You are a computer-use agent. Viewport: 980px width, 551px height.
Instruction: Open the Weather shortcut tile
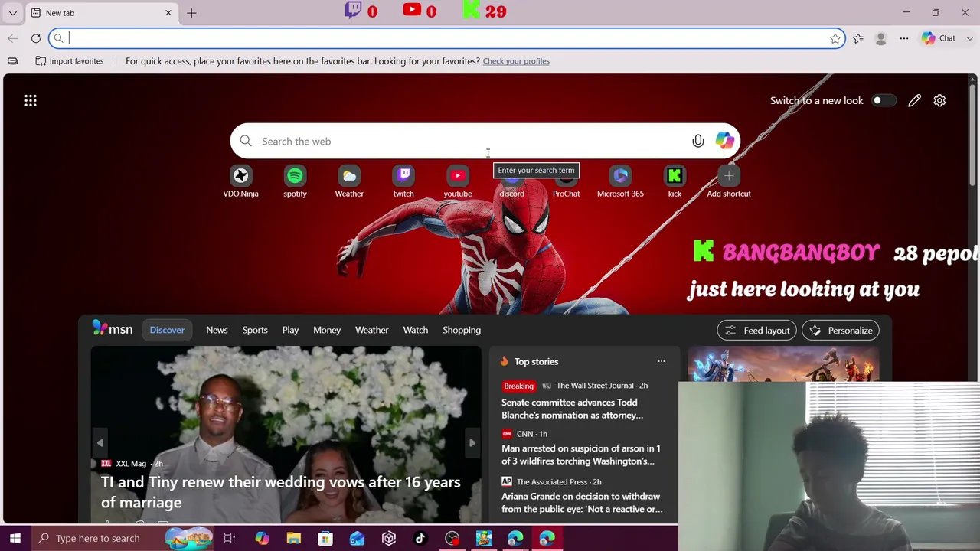coord(349,182)
